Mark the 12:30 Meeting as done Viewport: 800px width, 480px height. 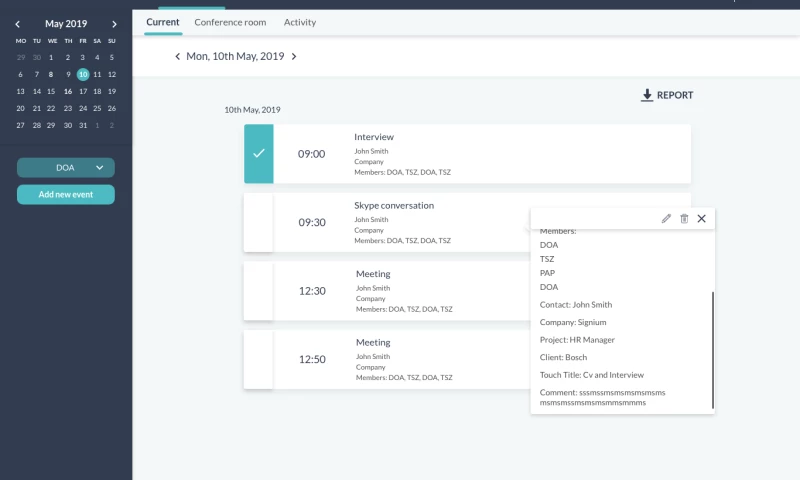pyautogui.click(x=259, y=291)
